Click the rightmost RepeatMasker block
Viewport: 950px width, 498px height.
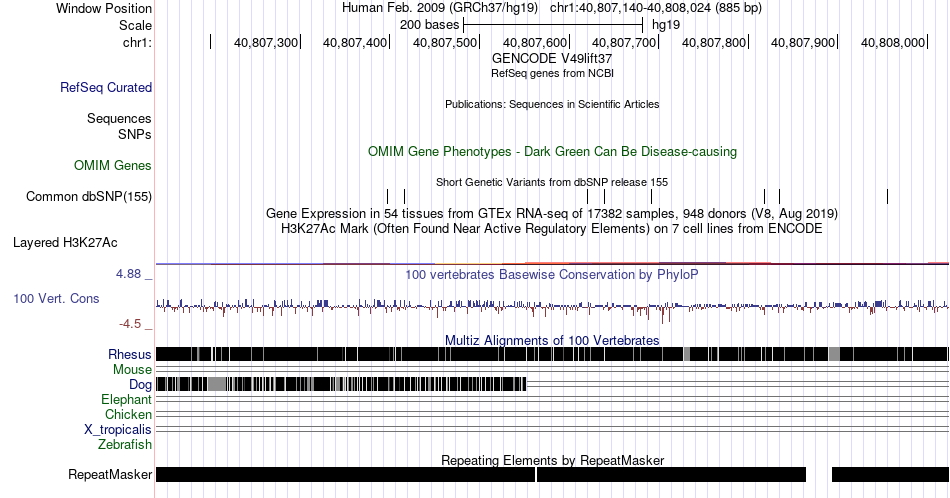tap(891, 474)
